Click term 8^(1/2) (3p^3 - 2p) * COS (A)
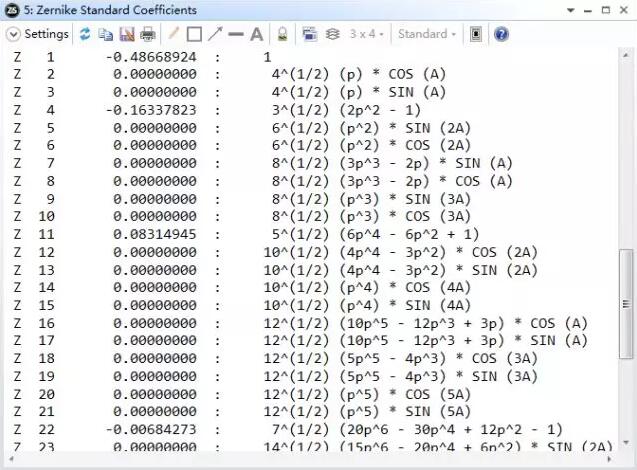 (x=392, y=181)
